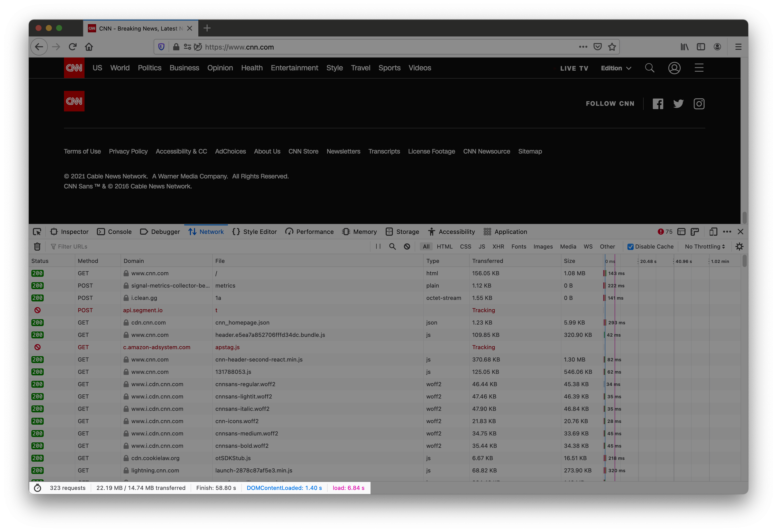777x532 pixels.
Task: Open Storage tab
Action: pos(402,232)
